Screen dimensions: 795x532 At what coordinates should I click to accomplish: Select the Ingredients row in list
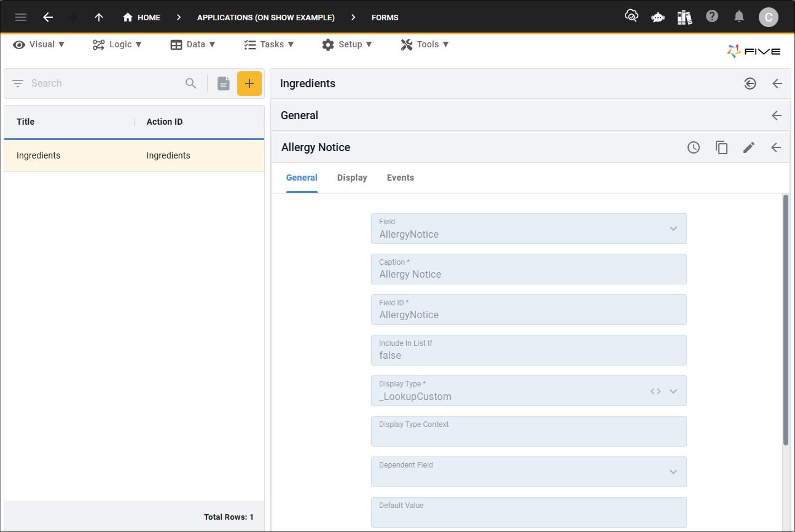(x=134, y=155)
